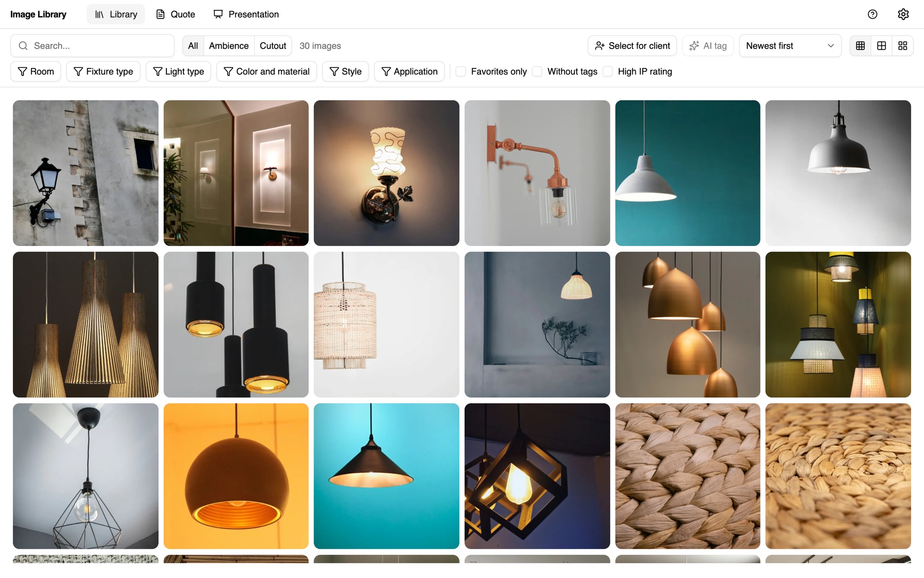Expand the Light type filter
Image resolution: width=924 pixels, height=578 pixels.
tap(178, 72)
